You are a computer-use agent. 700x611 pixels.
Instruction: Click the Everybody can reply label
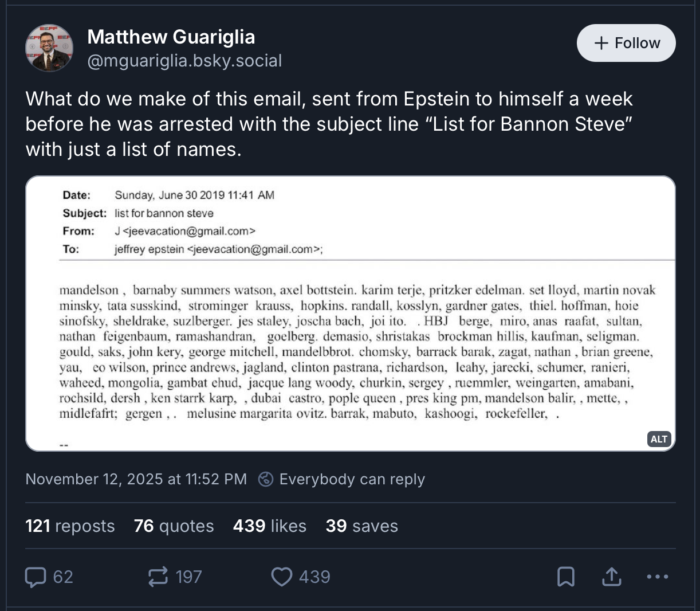pyautogui.click(x=352, y=479)
